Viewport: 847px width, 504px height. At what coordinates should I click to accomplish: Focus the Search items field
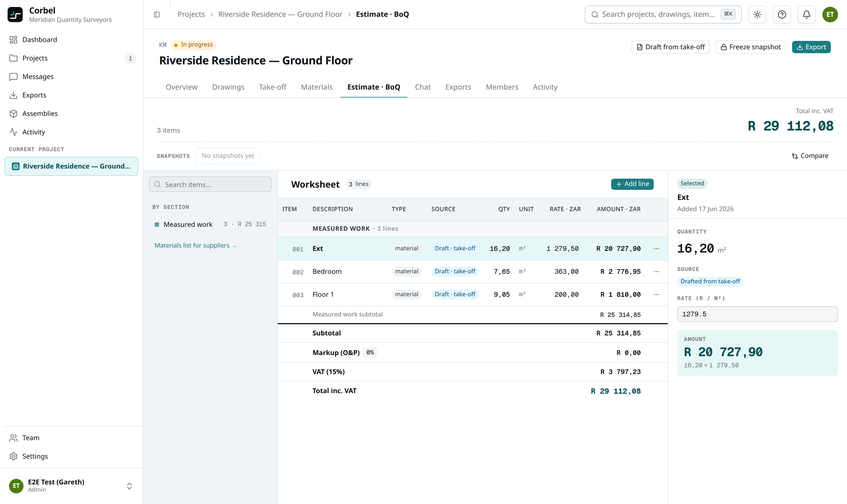tap(210, 185)
